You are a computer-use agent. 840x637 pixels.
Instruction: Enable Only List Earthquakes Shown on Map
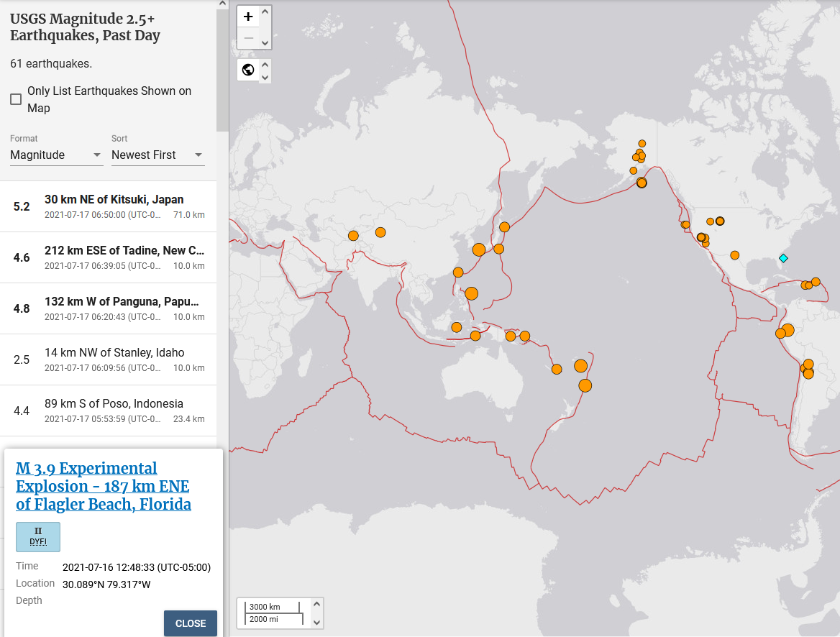[16, 100]
